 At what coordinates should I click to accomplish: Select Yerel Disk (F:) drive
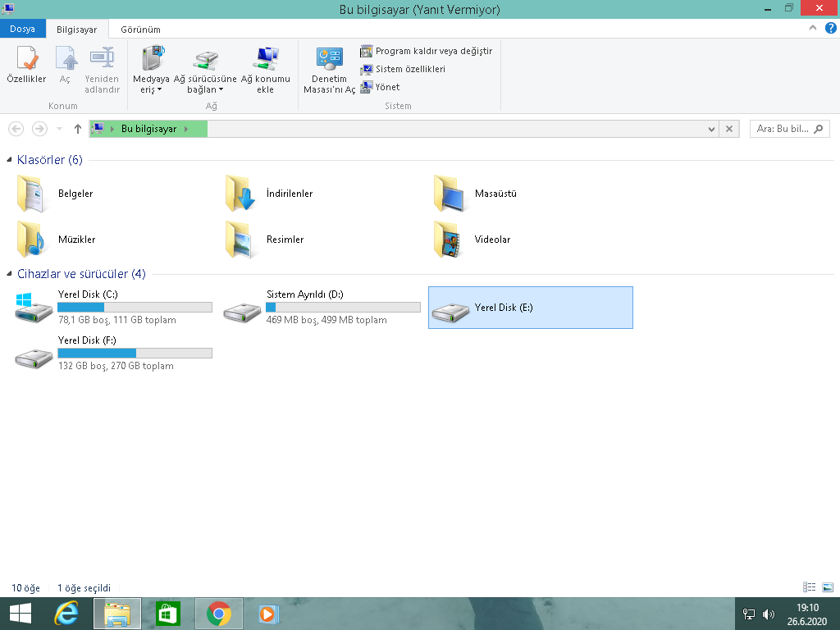coord(114,353)
